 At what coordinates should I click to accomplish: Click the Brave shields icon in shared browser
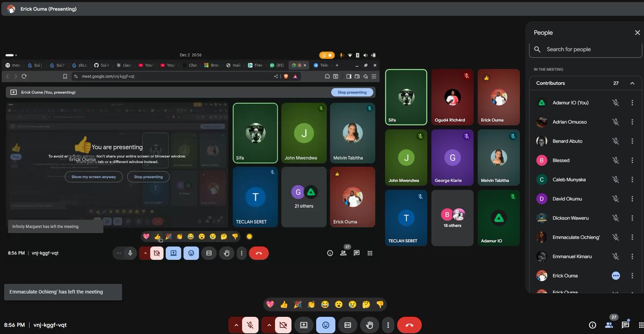pyautogui.click(x=286, y=76)
